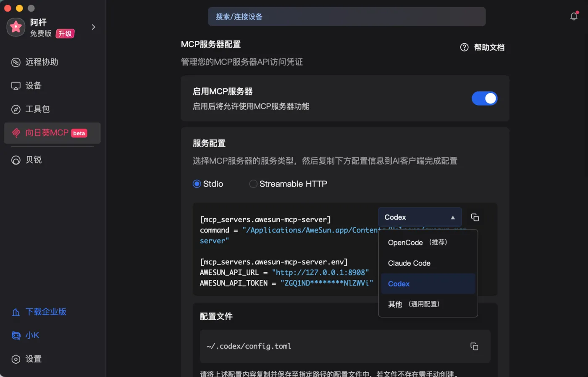Choose OpenCode（推荐）from the dropdown list
Screen dimensions: 588x377
pyautogui.click(x=428, y=243)
